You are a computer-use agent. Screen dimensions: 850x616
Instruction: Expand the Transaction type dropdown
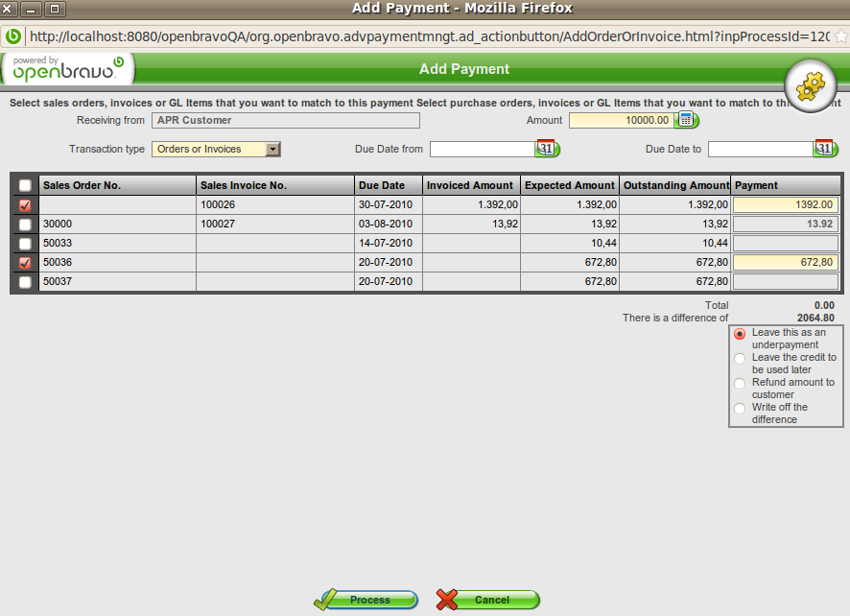tap(272, 149)
